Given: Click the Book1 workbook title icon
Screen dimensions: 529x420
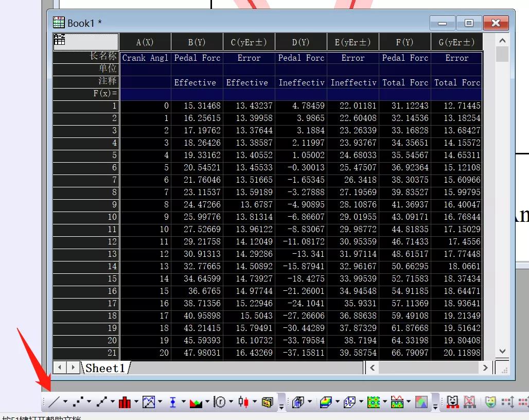Looking at the screenshot, I should coord(59,23).
